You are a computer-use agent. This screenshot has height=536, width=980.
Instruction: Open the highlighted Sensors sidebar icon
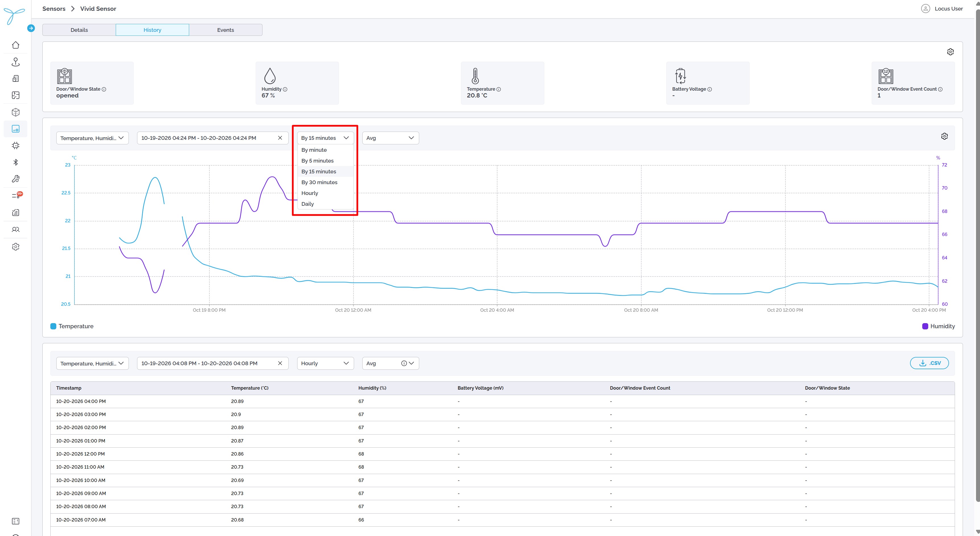(x=16, y=129)
